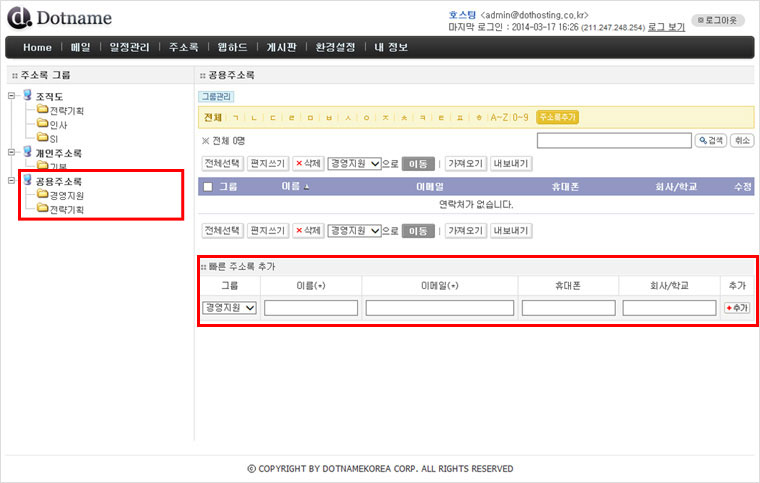Collapse the 조직도 tree node

tap(11, 96)
